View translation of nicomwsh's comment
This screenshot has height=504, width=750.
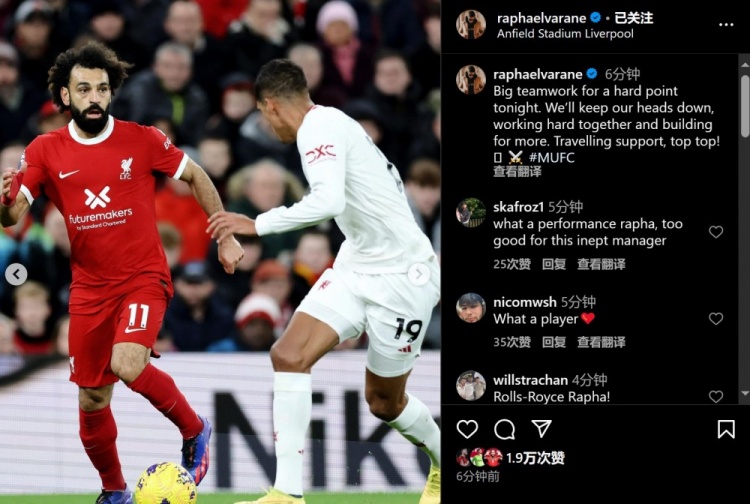coord(601,342)
